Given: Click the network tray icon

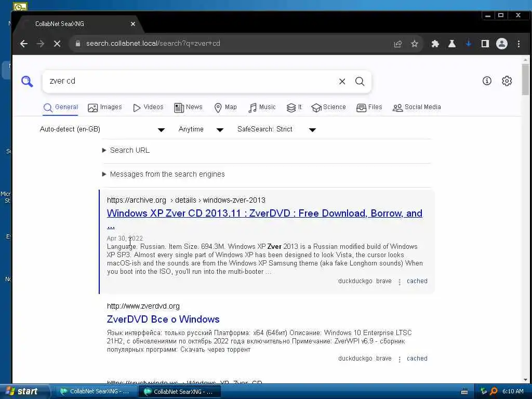Looking at the screenshot, I should pos(484,391).
